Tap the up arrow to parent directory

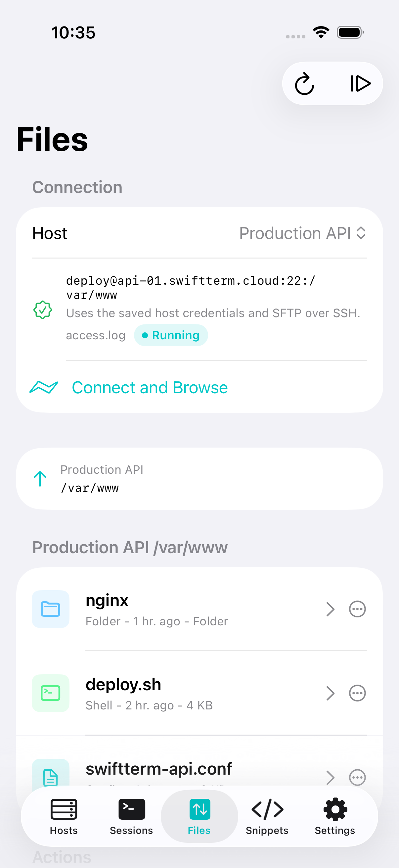[x=40, y=478]
